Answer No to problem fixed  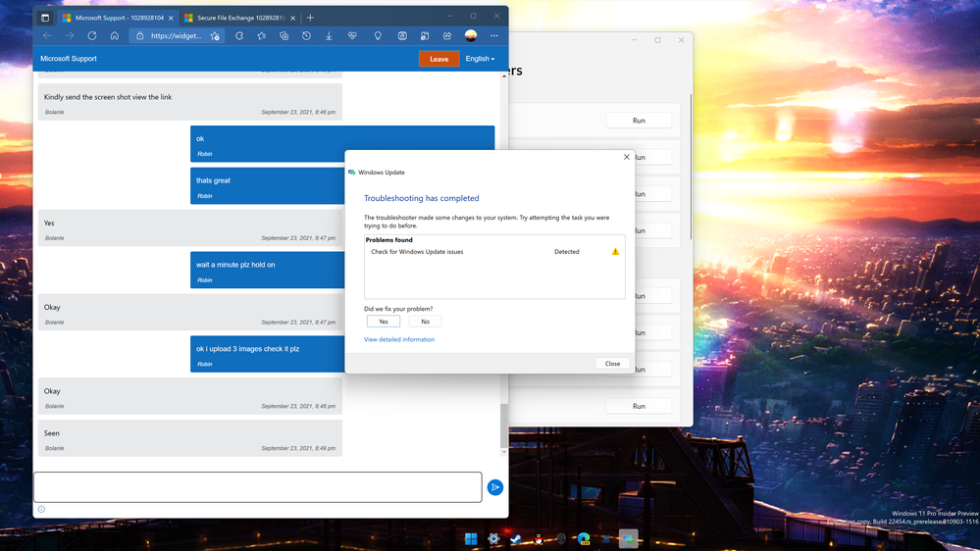tap(425, 322)
